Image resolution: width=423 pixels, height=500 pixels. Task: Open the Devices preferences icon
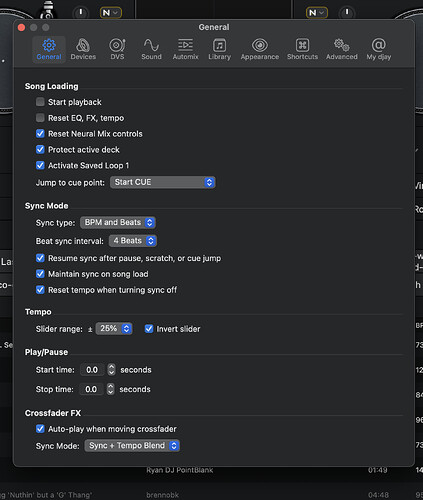click(x=83, y=45)
